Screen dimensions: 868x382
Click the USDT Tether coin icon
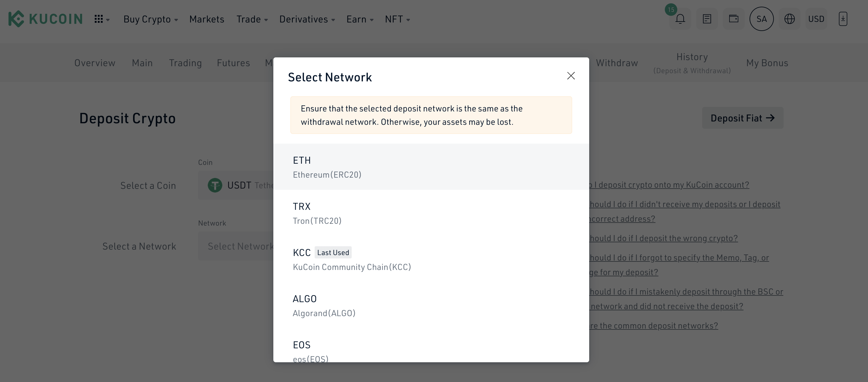pos(215,185)
